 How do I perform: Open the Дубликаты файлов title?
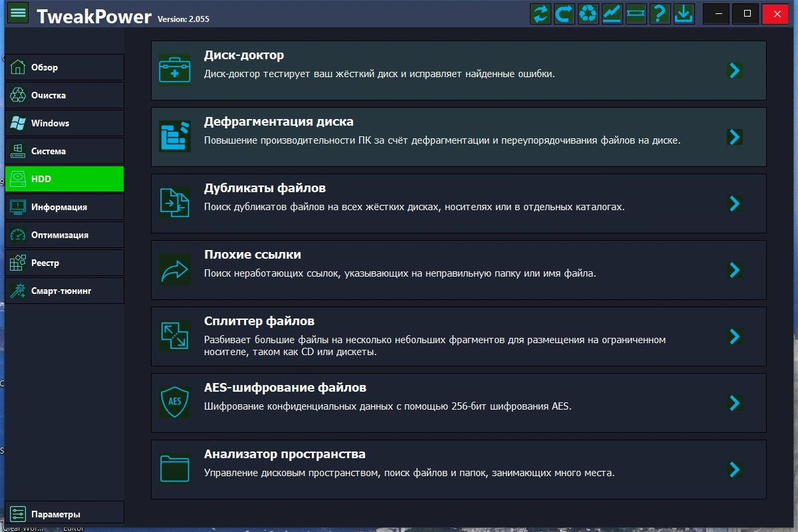(x=265, y=188)
